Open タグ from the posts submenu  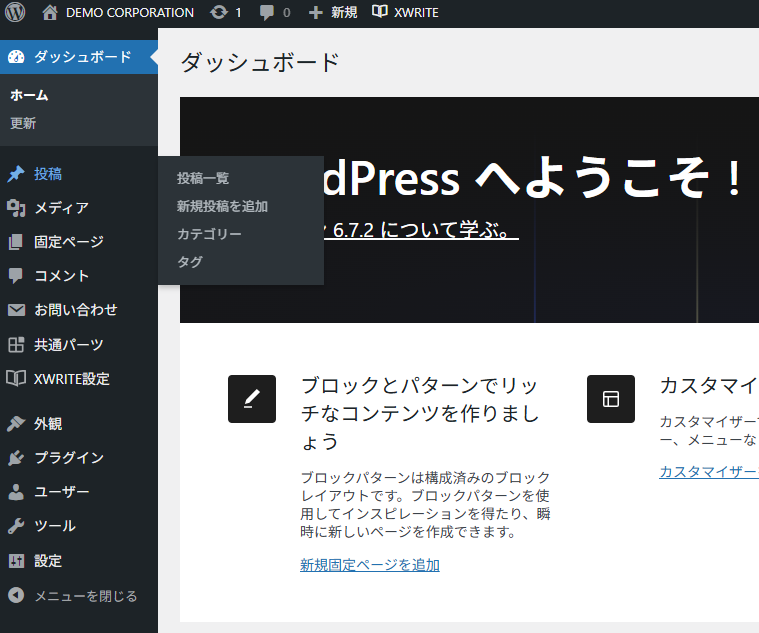point(190,262)
